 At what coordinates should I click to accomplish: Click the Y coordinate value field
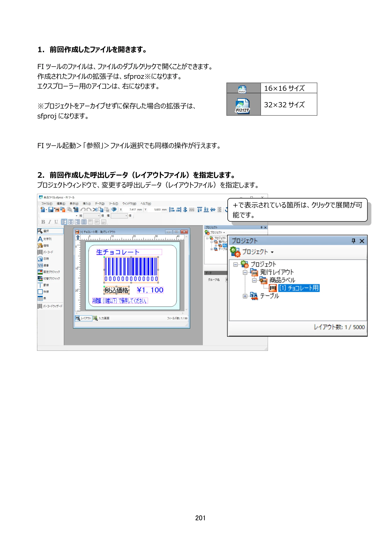coord(154,210)
